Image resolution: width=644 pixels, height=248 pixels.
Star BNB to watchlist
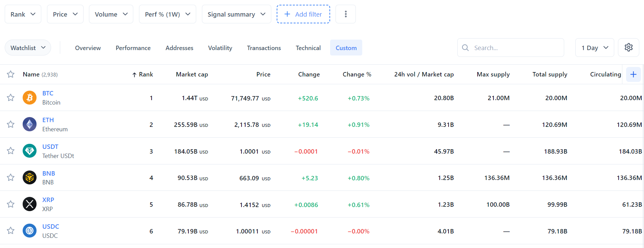click(x=10, y=178)
